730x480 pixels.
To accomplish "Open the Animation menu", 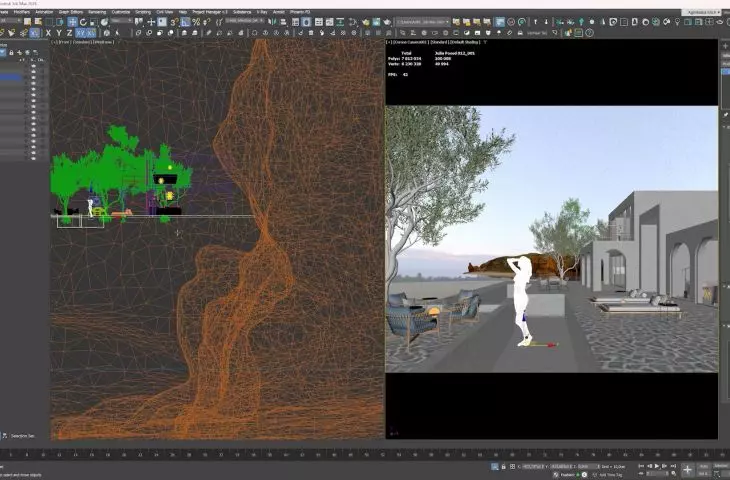I will coord(44,12).
